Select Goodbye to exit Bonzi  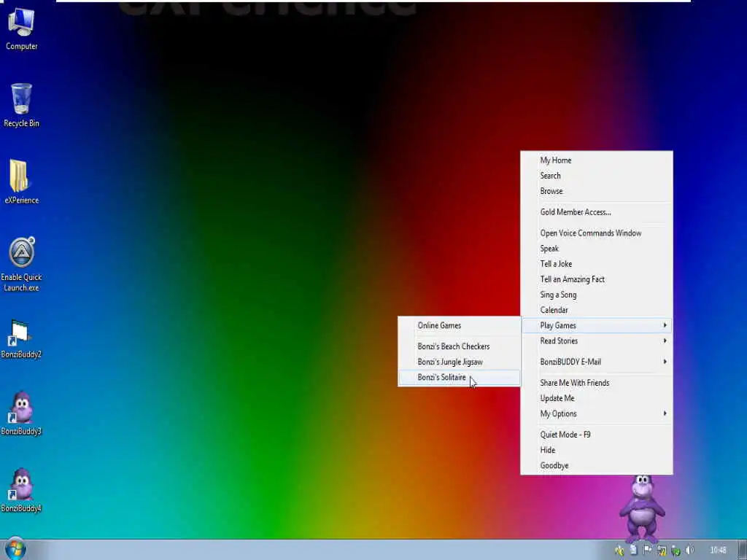[x=597, y=465]
